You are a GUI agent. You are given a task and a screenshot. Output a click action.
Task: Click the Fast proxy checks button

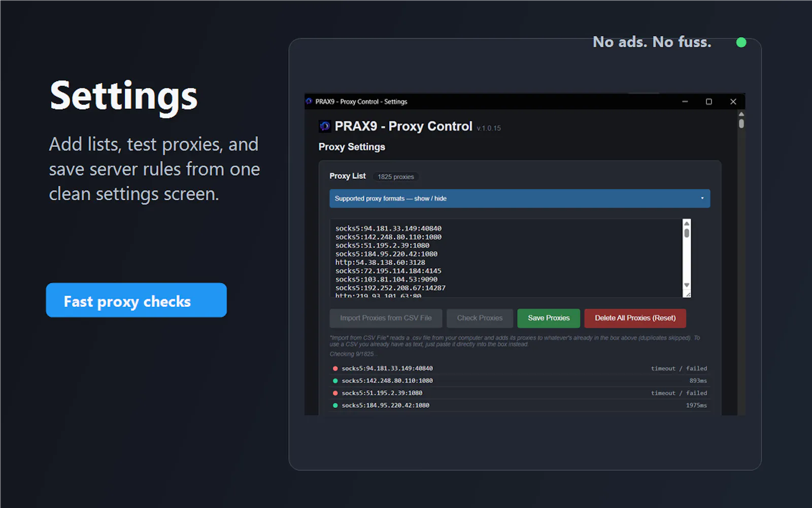[x=136, y=300]
